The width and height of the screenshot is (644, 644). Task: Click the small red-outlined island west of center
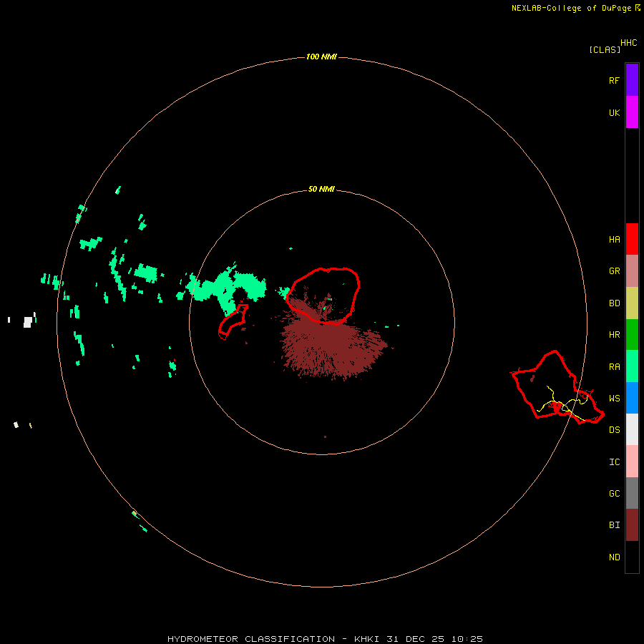[233, 321]
